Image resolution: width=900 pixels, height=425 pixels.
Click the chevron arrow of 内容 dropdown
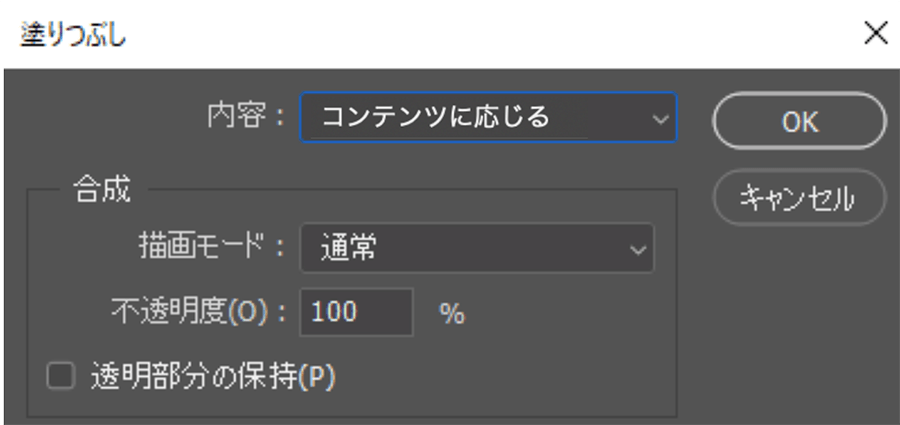click(x=660, y=119)
